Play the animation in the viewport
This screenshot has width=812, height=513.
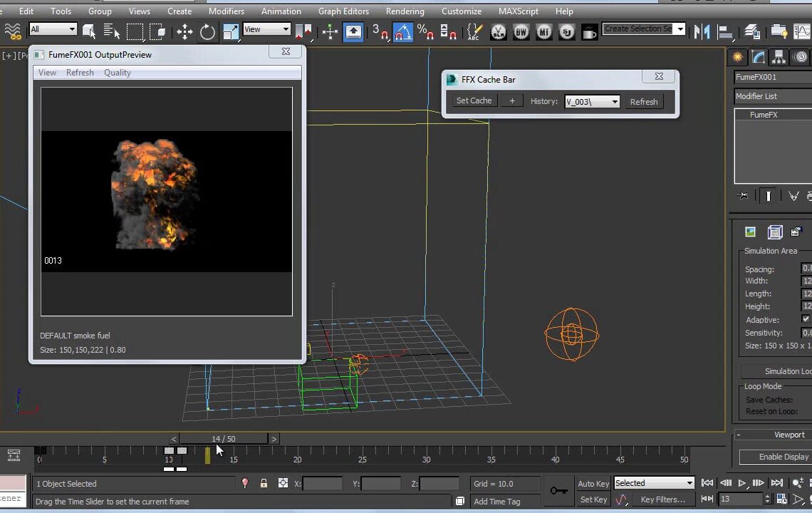tap(741, 483)
